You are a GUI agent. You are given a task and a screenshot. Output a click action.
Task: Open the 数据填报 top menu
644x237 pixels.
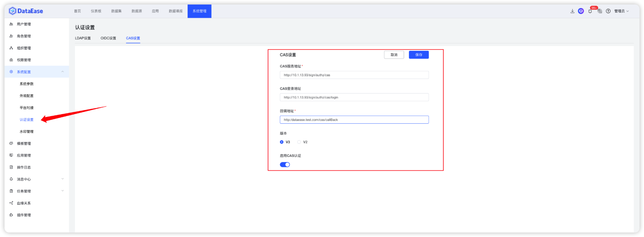[x=175, y=11]
